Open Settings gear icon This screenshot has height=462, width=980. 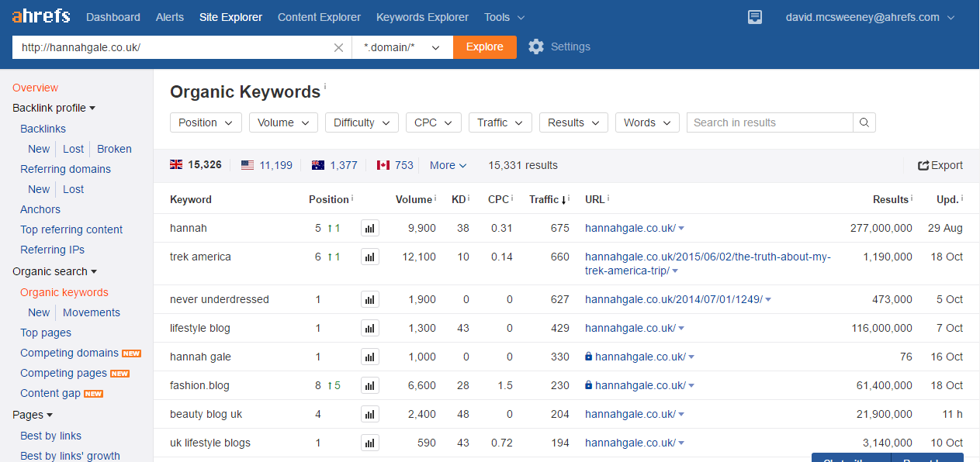pyautogui.click(x=536, y=47)
